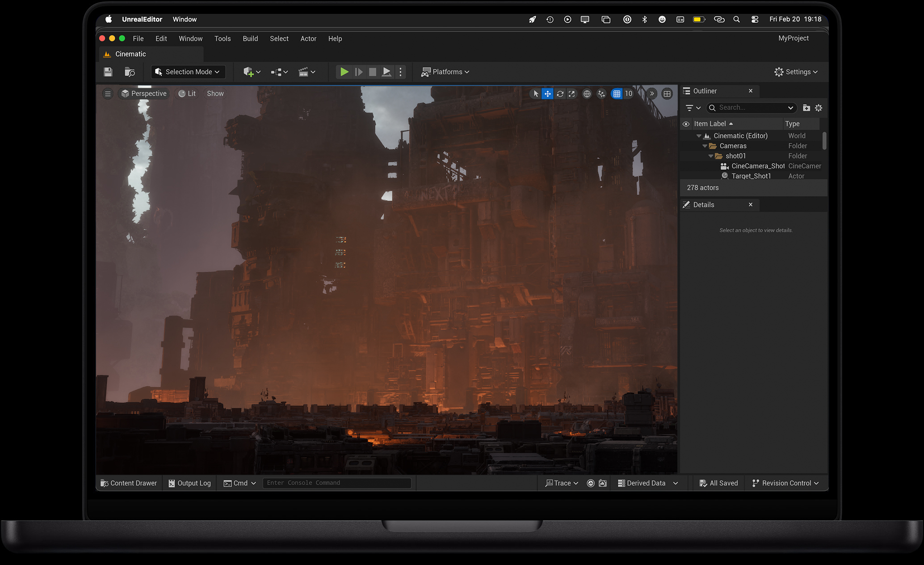Click the surface snapping icon

pos(601,94)
